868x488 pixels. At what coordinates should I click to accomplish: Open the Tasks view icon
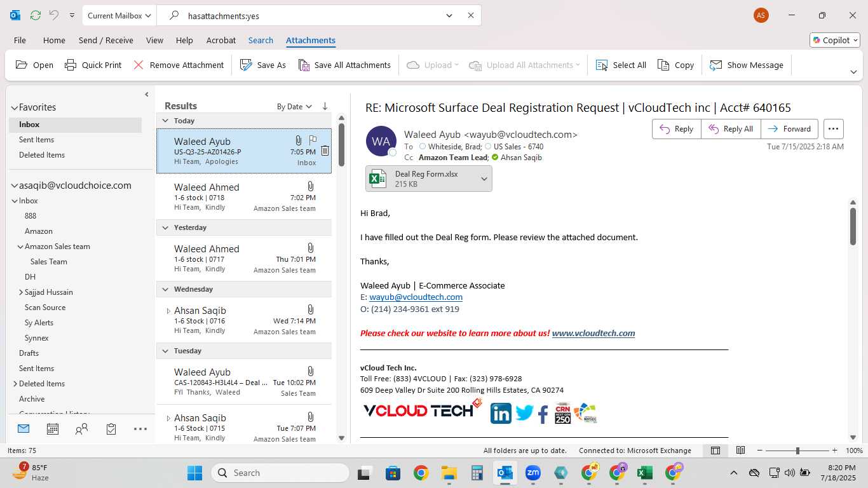coord(111,429)
